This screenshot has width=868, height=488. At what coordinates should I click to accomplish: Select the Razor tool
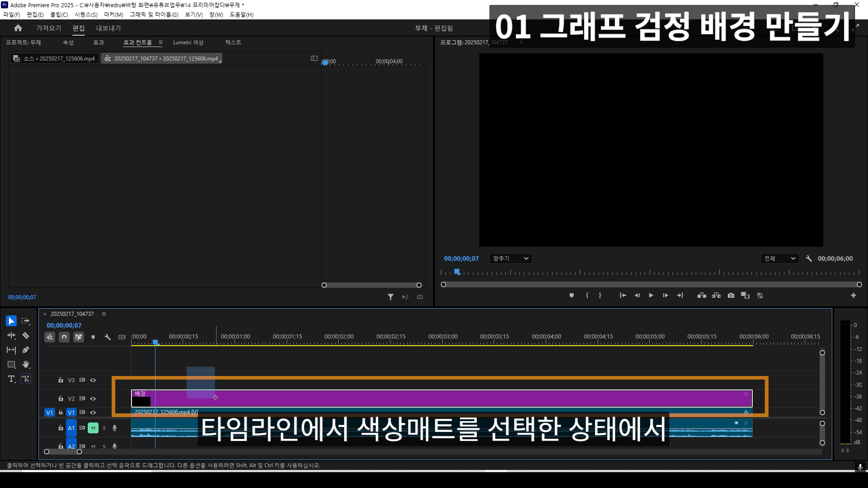[26, 336]
